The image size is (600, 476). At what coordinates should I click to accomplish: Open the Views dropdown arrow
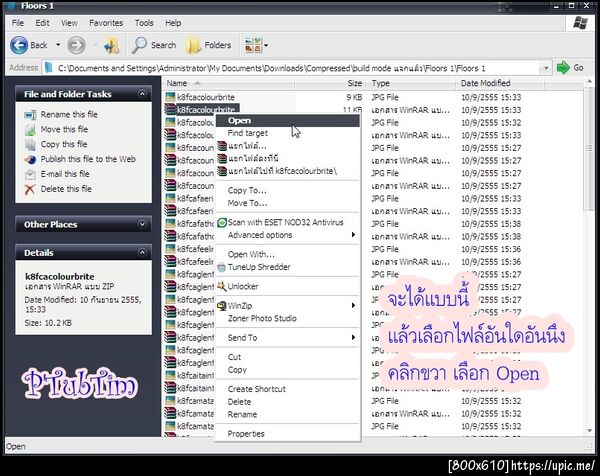tap(266, 45)
